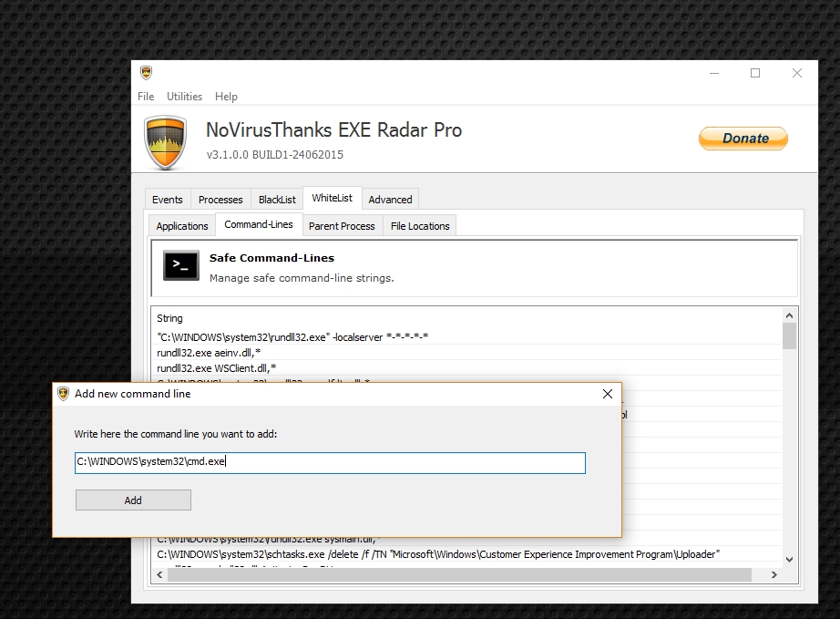
Task: Open the File Locations sub-tab
Action: [x=420, y=226]
